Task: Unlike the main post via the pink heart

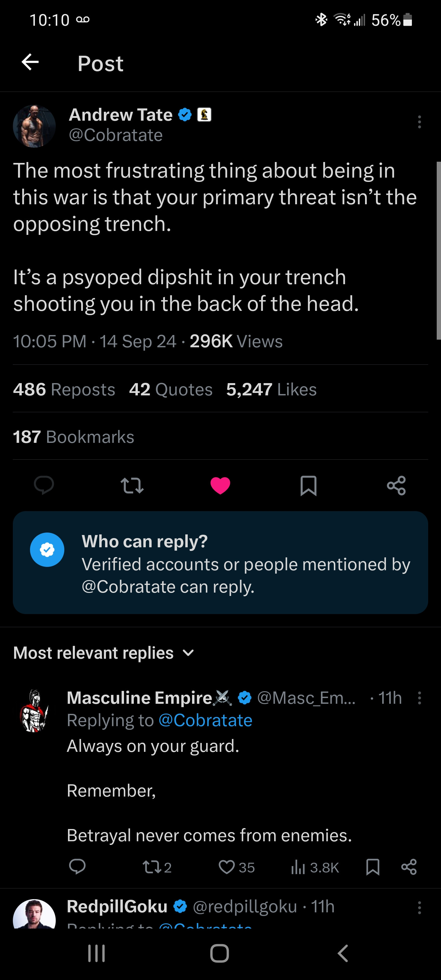Action: point(220,486)
